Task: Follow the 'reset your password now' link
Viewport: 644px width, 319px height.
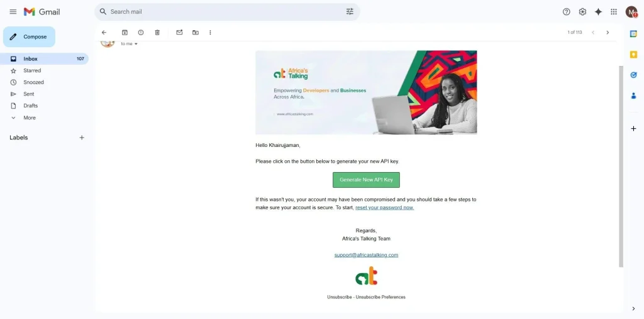Action: click(x=384, y=208)
